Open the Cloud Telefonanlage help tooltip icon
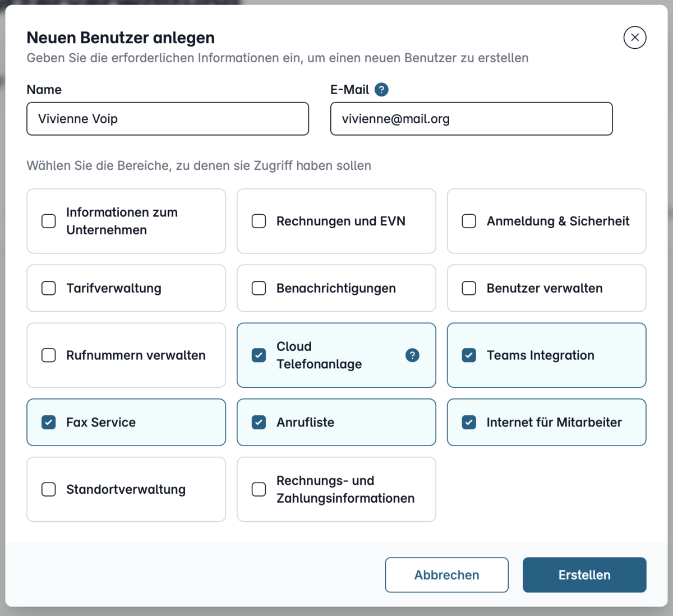This screenshot has height=616, width=673. point(412,355)
